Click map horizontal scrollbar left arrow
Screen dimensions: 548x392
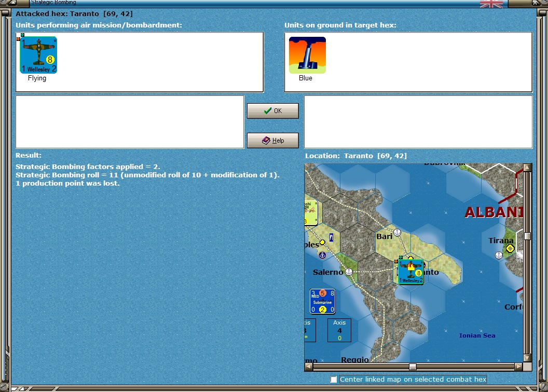pyautogui.click(x=309, y=367)
